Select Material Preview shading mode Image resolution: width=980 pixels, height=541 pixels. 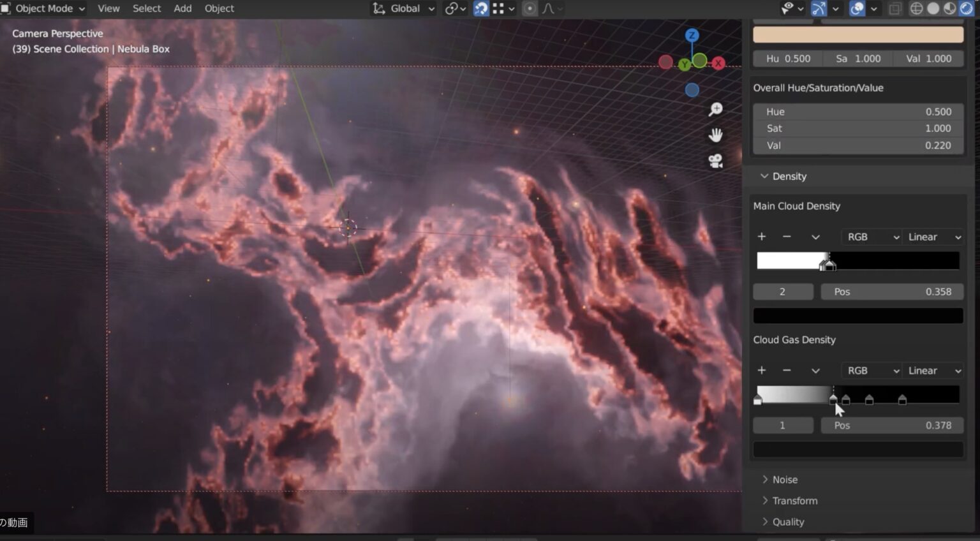(949, 8)
